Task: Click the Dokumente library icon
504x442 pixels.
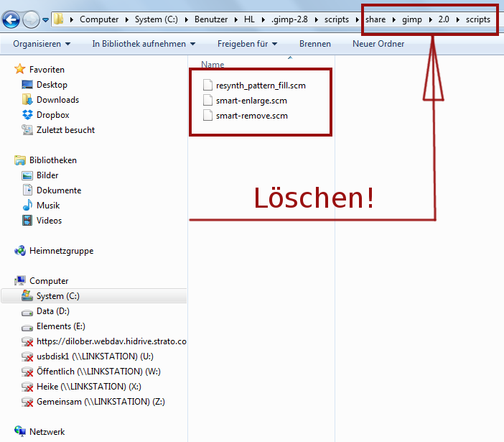Action: click(27, 190)
